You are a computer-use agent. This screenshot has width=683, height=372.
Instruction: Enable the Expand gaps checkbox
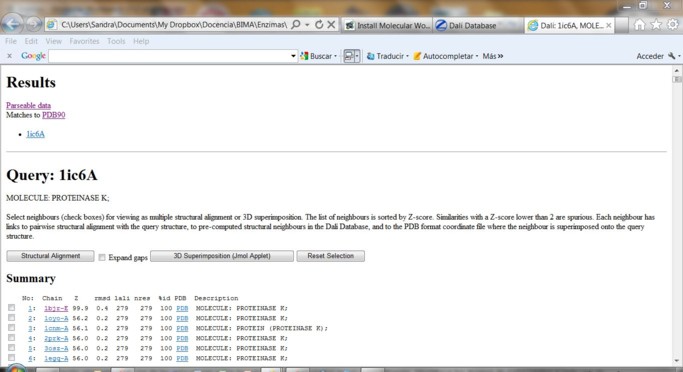coord(102,257)
